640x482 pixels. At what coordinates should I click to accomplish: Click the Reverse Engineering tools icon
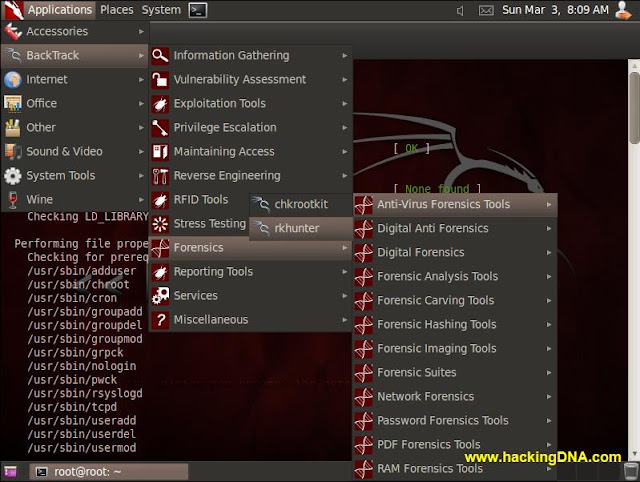(160, 176)
